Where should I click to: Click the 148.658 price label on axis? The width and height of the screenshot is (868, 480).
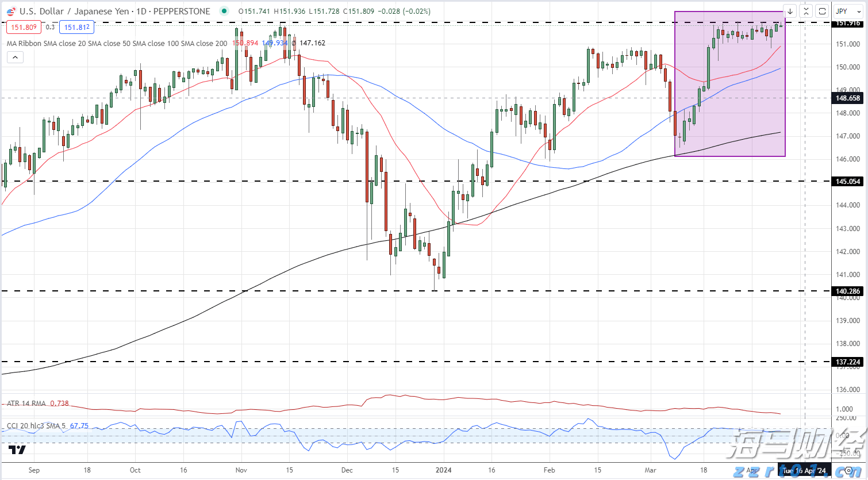pyautogui.click(x=848, y=98)
